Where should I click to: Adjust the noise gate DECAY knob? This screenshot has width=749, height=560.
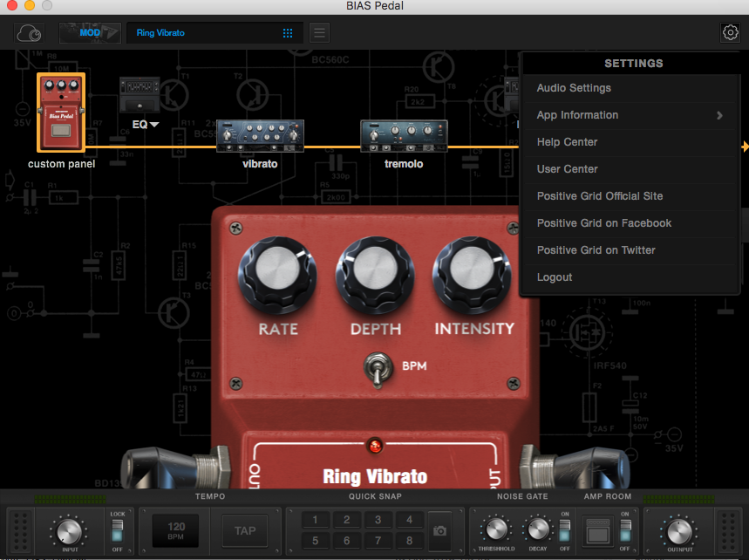pos(538,529)
